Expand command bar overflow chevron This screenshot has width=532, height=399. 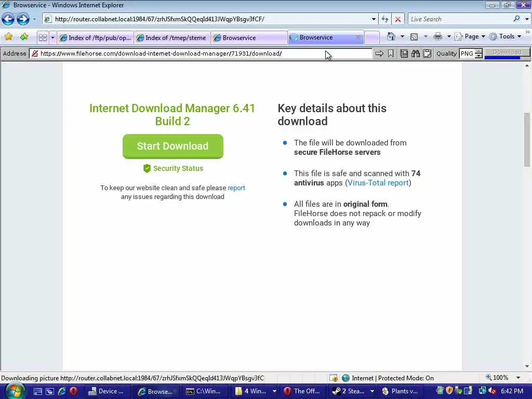tap(528, 32)
